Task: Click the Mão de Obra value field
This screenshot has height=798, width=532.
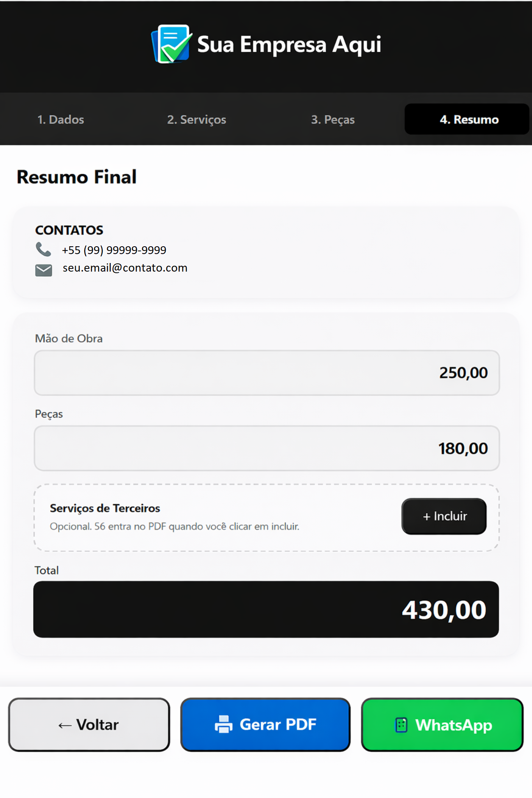Action: coord(267,373)
